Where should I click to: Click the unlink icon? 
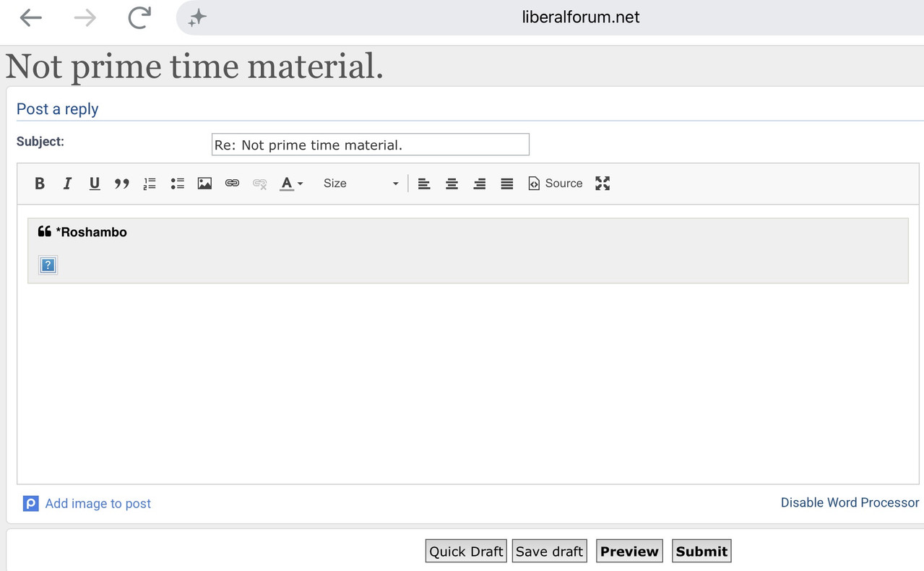[x=260, y=184]
